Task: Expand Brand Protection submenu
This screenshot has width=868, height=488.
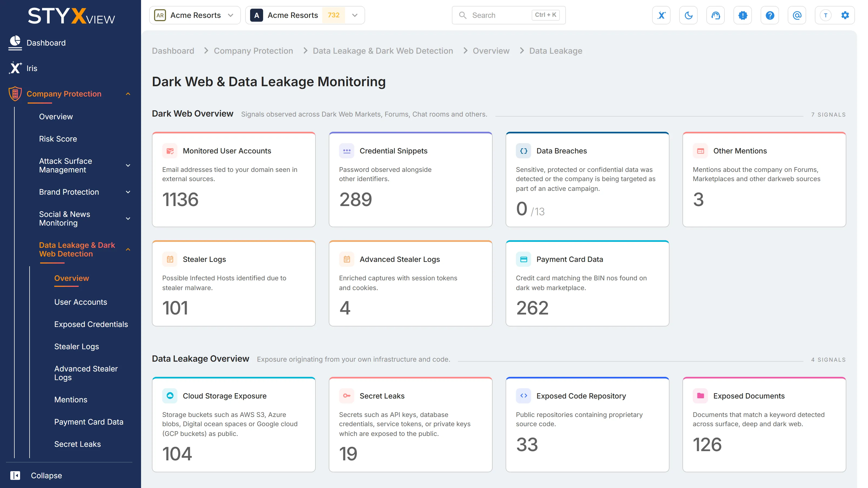Action: [x=128, y=192]
